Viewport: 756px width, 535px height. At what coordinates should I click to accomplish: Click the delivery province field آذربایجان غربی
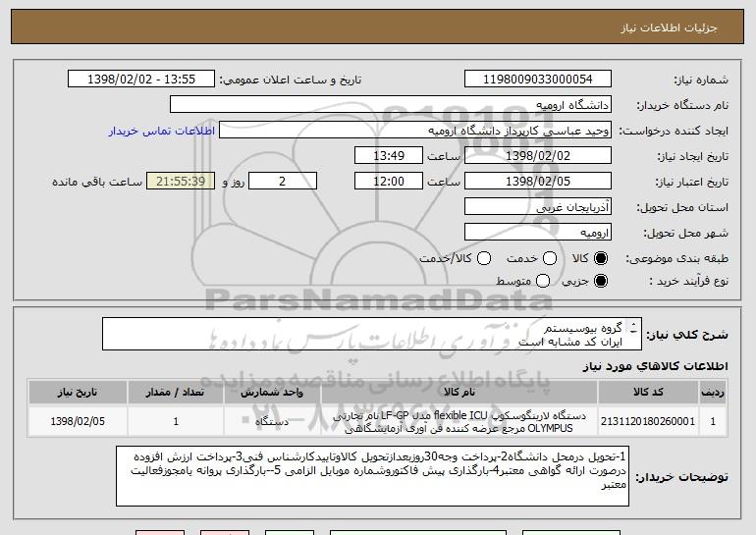(x=538, y=207)
